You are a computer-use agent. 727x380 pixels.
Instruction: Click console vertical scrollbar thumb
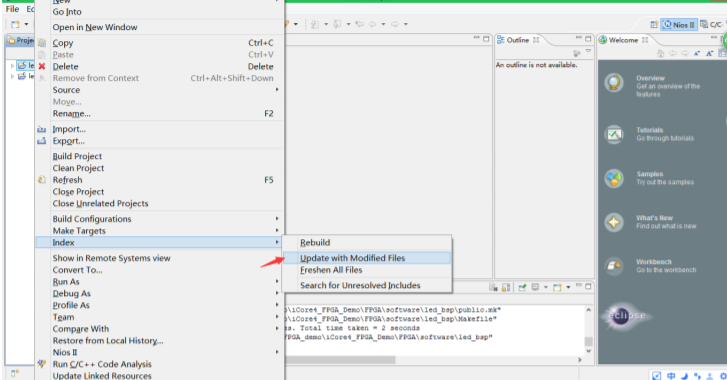pos(588,342)
